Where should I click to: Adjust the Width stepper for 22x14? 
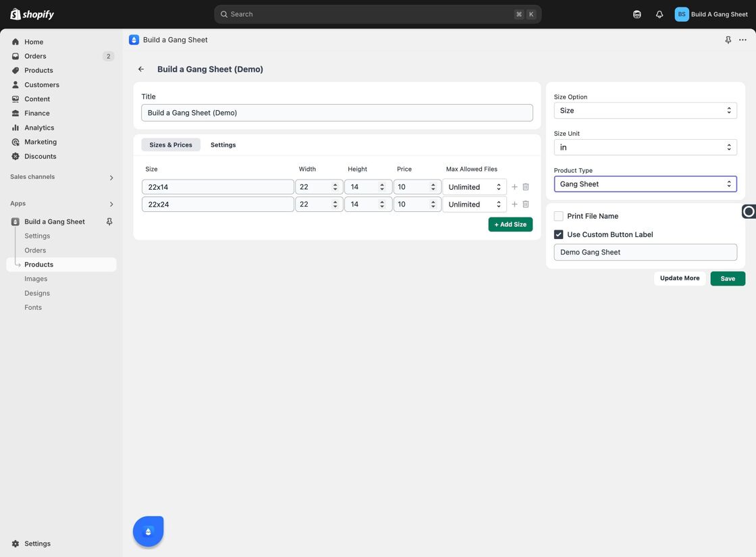[x=335, y=186]
